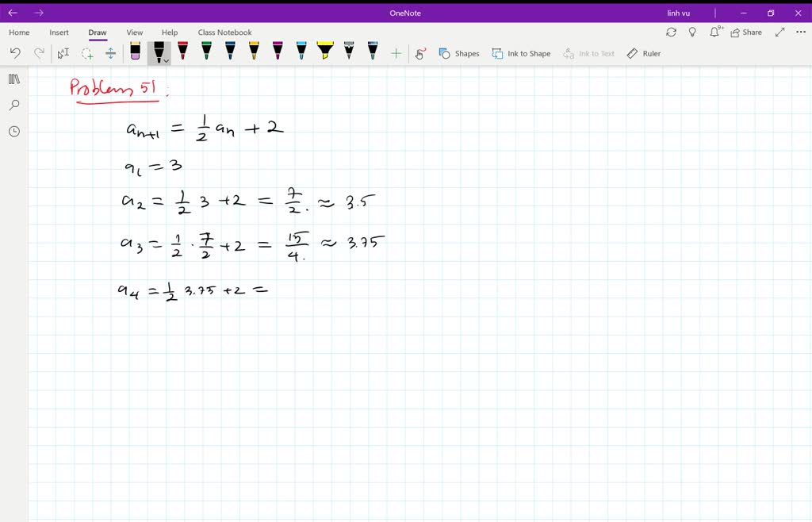Open the More options menu

pyautogui.click(x=799, y=32)
